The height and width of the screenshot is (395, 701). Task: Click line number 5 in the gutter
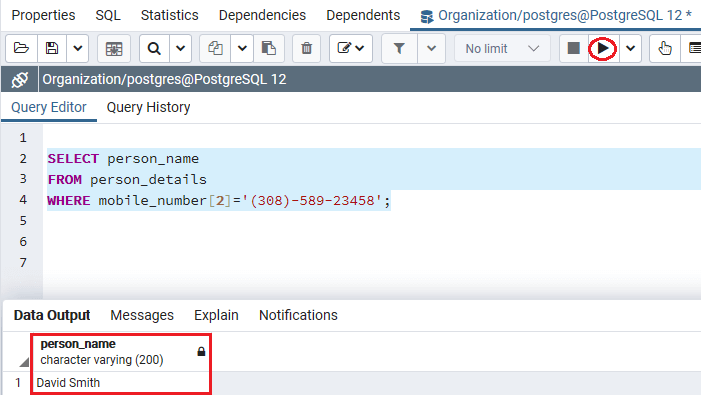click(23, 221)
